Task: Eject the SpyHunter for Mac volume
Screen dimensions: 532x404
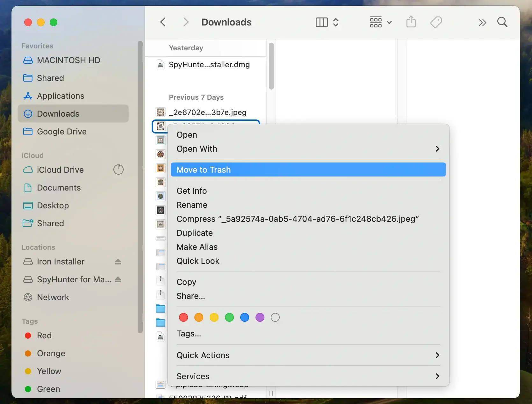Action: pos(118,279)
